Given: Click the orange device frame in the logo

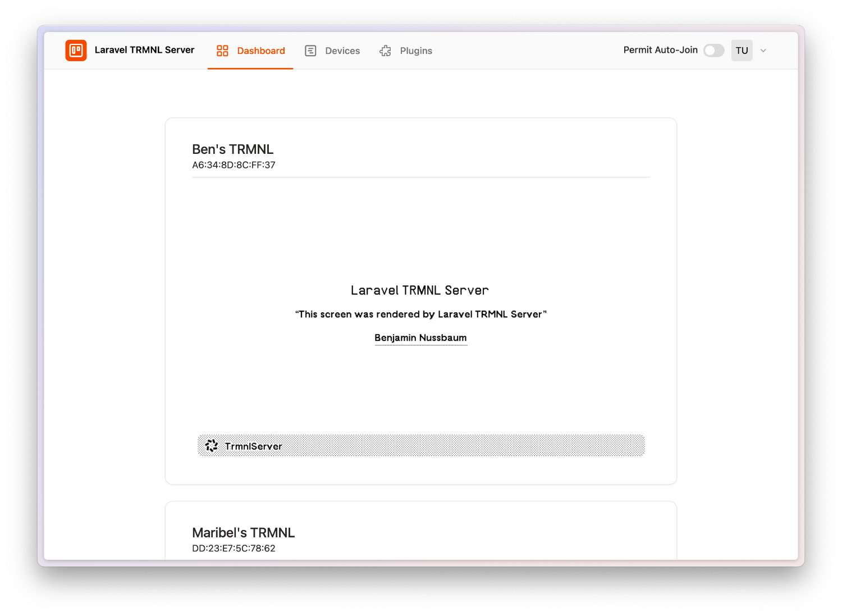Looking at the screenshot, I should (x=76, y=51).
